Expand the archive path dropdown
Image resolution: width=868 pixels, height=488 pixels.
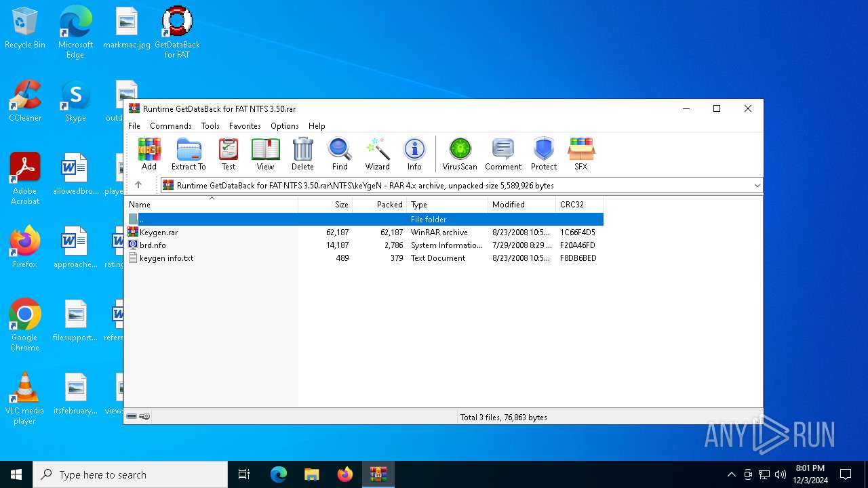757,186
